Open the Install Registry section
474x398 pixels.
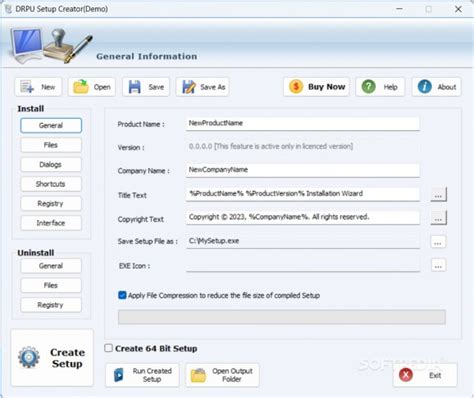[51, 203]
